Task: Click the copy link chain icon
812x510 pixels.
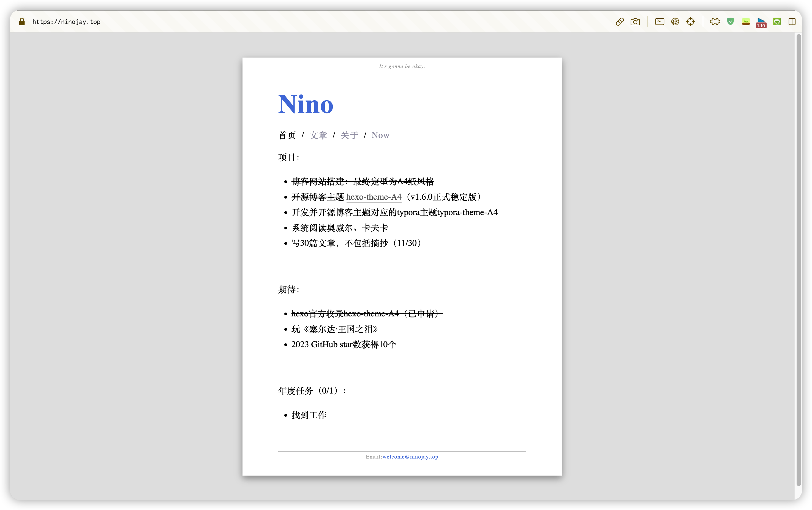Action: 620,21
